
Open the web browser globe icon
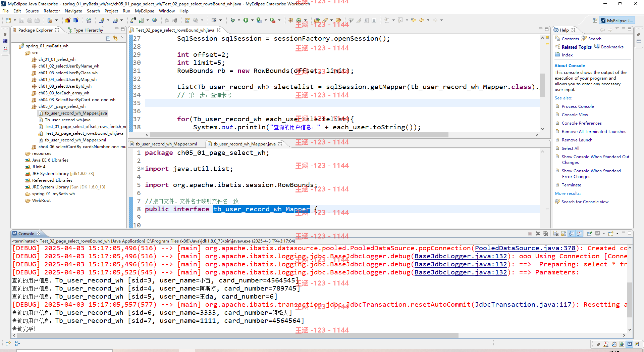tap(154, 20)
